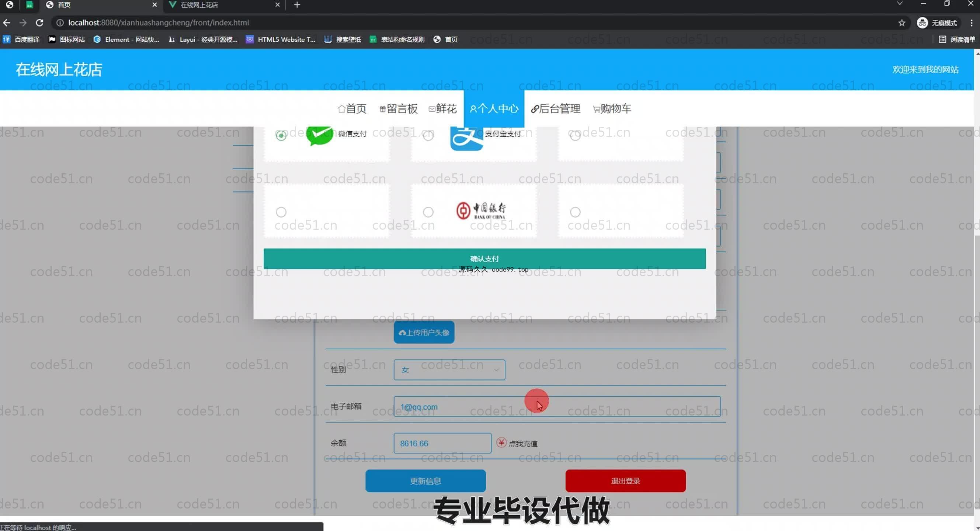Click the browser address bar URL
Viewport: 980px width, 531px height.
(159, 23)
